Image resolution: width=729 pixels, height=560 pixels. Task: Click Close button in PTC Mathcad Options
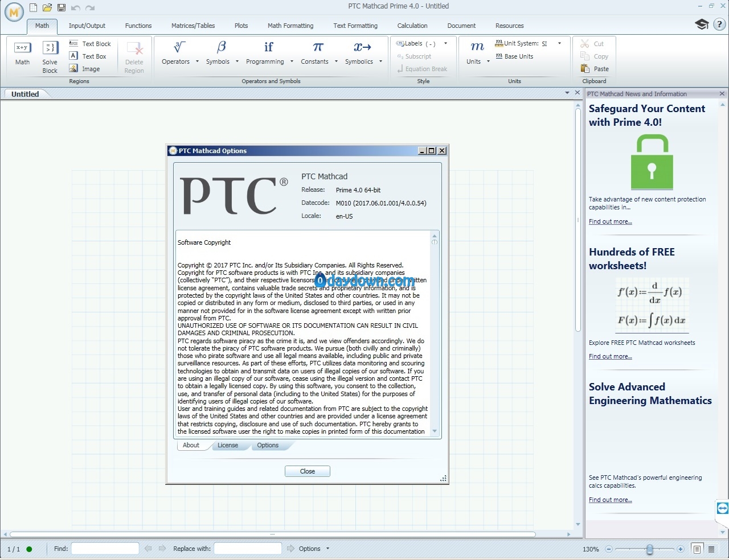pos(308,471)
